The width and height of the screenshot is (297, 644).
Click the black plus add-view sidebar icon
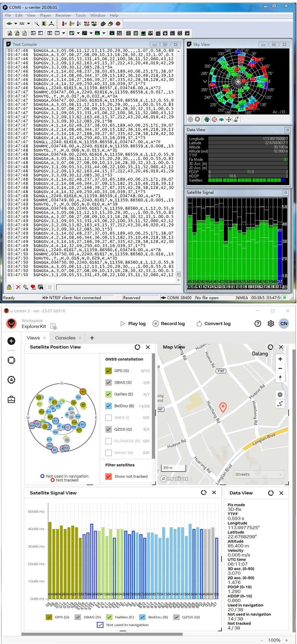click(11, 341)
